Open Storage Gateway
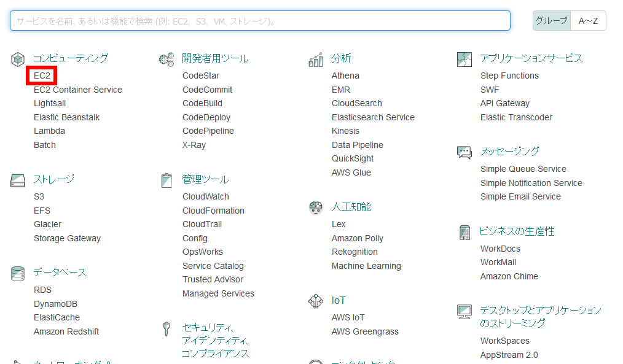The height and width of the screenshot is (364, 623). 67,238
